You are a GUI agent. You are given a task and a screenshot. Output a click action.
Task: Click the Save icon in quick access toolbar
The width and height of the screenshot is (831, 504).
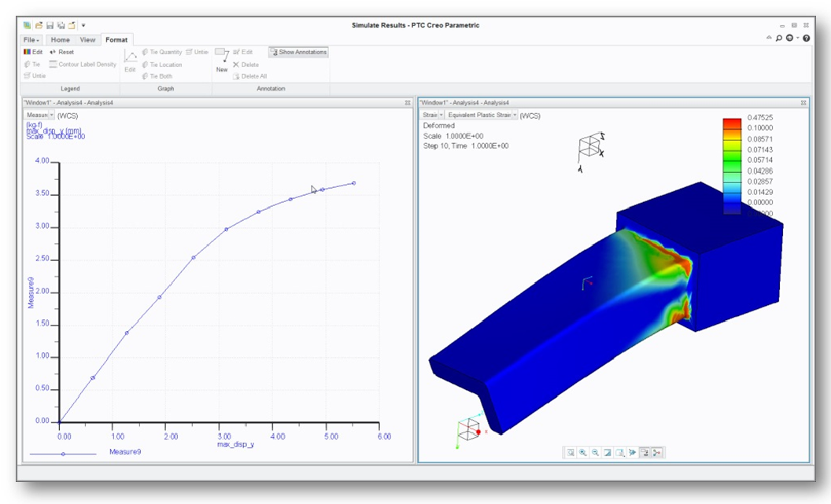[x=50, y=25]
